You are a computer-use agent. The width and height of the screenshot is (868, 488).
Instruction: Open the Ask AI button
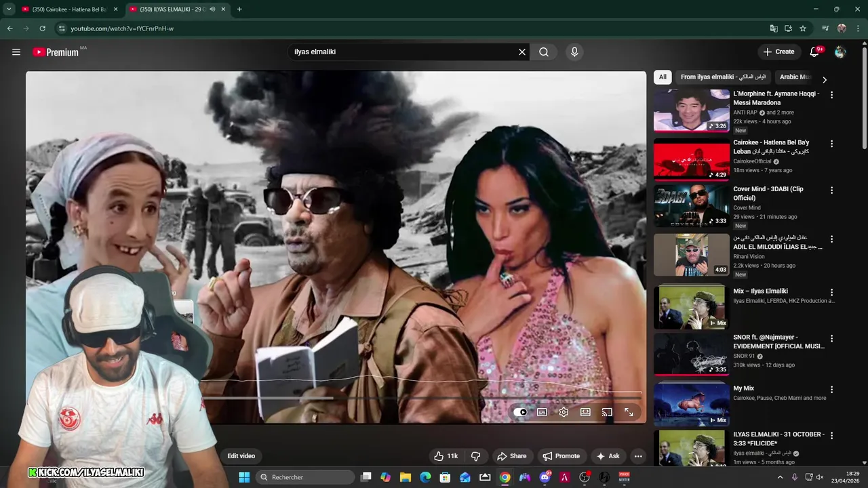tap(608, 456)
